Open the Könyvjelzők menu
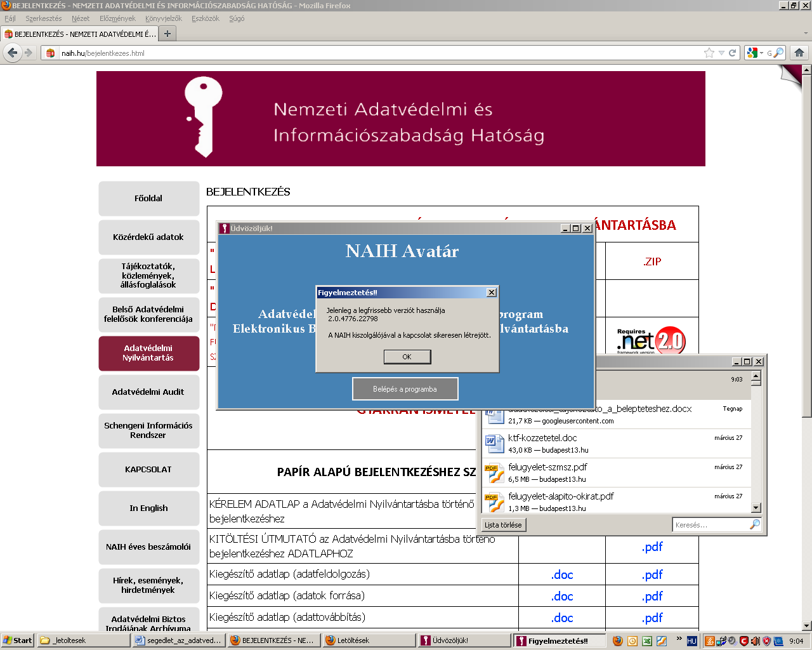Viewport: 812px width, 650px height. pos(164,18)
